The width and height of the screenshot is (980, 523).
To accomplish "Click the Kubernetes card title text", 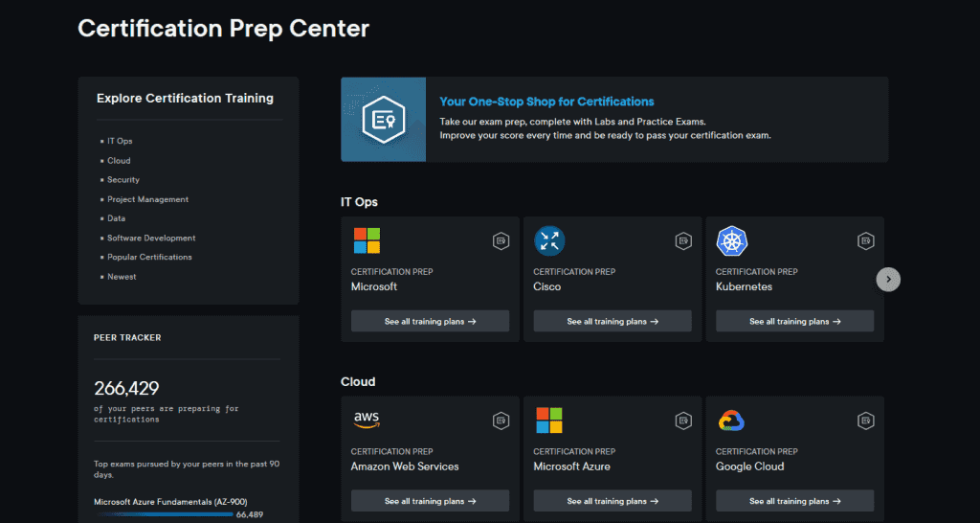I will [x=744, y=286].
